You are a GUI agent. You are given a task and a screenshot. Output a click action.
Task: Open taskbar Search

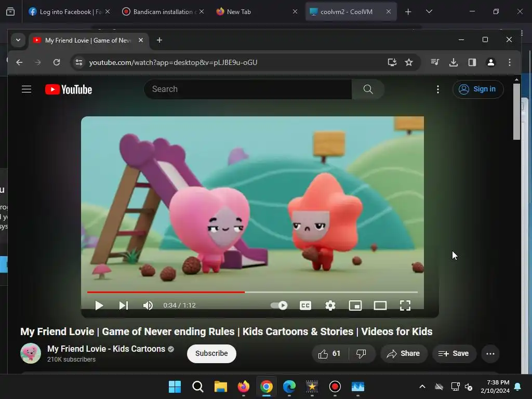click(198, 387)
